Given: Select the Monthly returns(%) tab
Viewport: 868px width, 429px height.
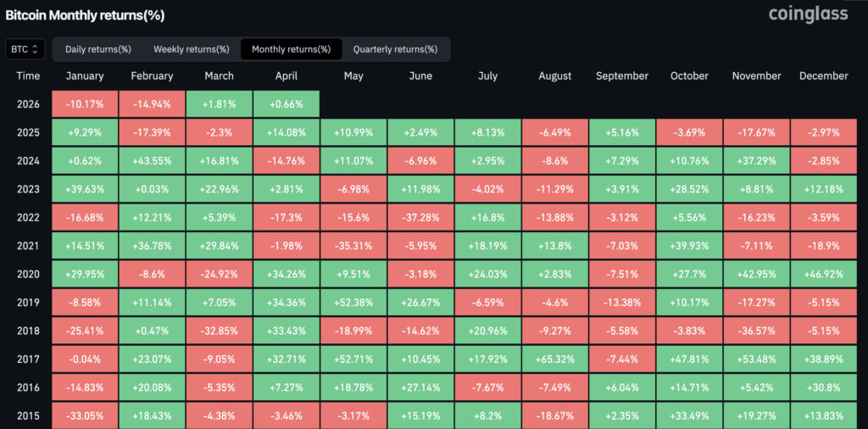Looking at the screenshot, I should point(292,49).
